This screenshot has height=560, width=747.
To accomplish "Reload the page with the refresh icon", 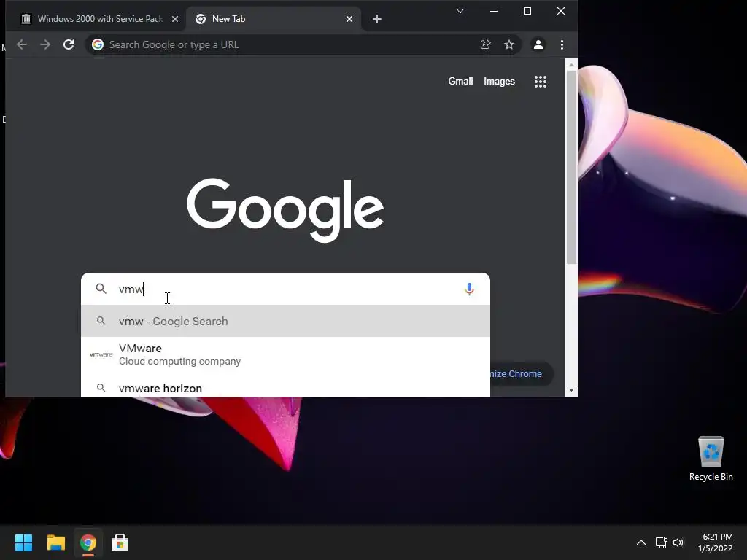I will coord(69,44).
